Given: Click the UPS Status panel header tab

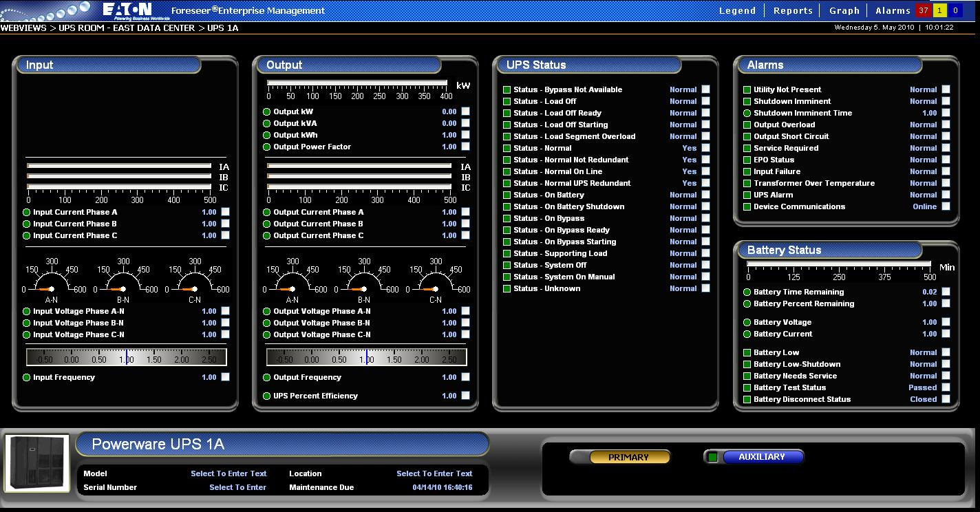Looking at the screenshot, I should [x=590, y=65].
